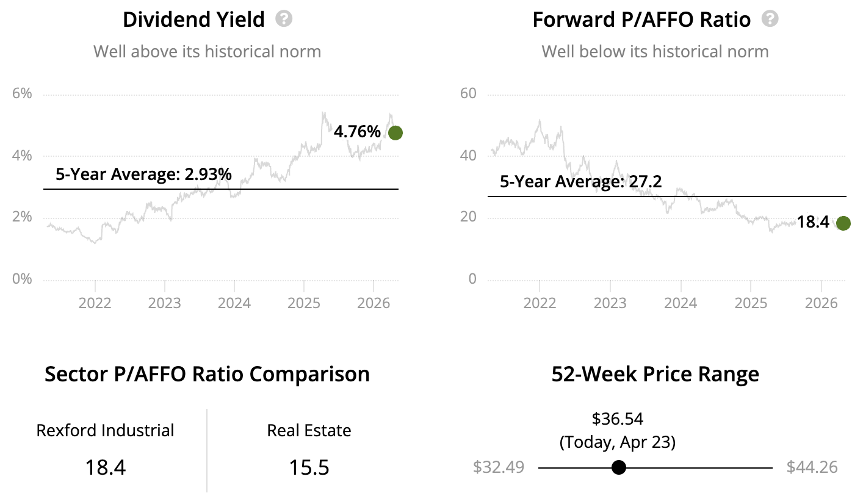Click the black 52-week price range marker
Image resolution: width=863 pixels, height=504 pixels.
[619, 467]
